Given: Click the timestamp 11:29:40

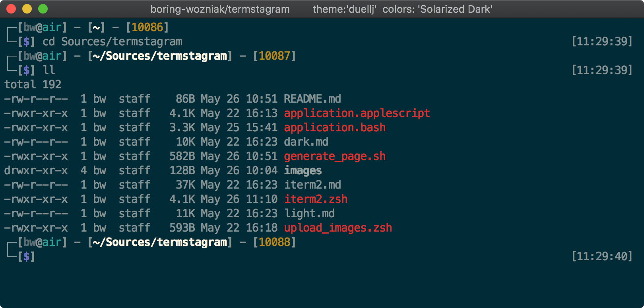Looking at the screenshot, I should (601, 256).
